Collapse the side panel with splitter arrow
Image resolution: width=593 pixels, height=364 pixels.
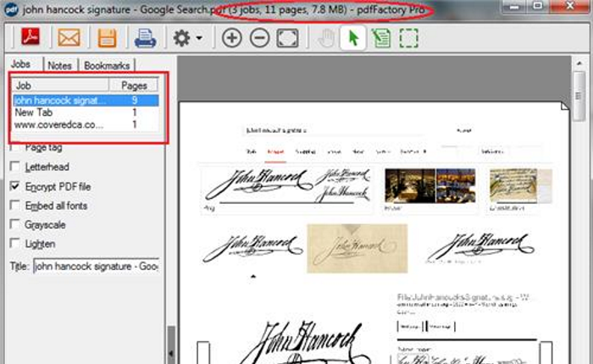(171, 353)
